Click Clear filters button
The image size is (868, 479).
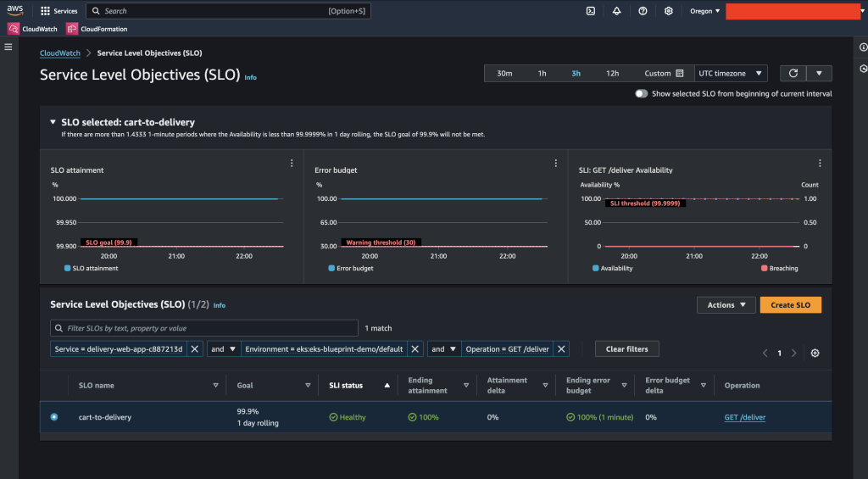click(626, 349)
